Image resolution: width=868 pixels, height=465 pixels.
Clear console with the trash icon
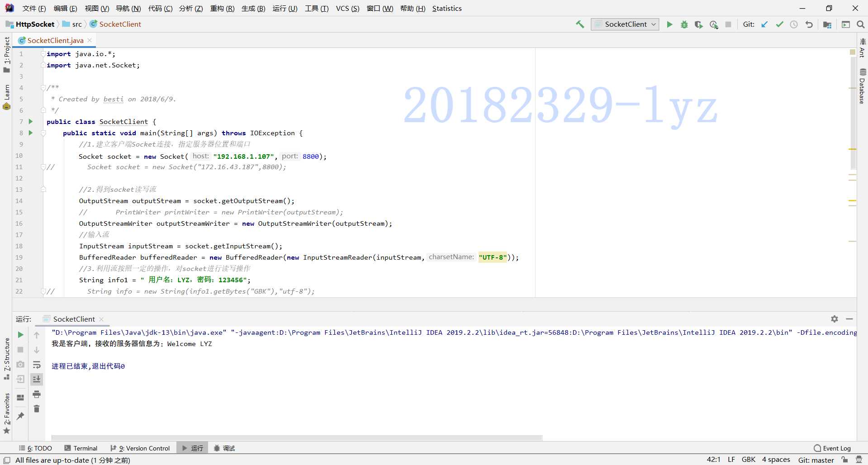click(37, 409)
